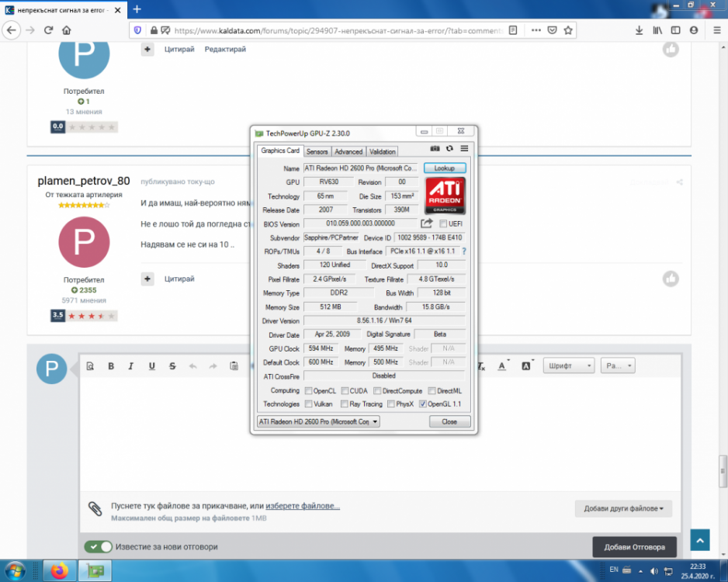Open the Firefox application menu
This screenshot has width=728, height=582.
717,30
